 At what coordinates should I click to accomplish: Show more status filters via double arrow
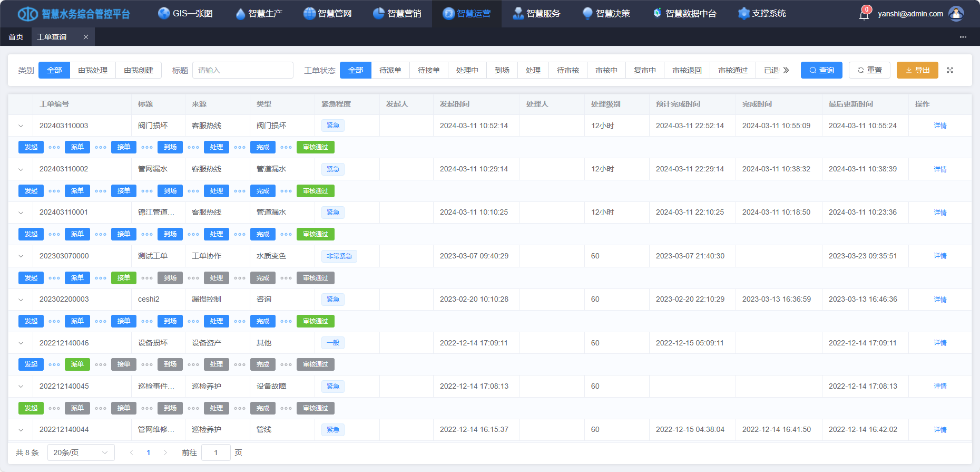coord(786,70)
